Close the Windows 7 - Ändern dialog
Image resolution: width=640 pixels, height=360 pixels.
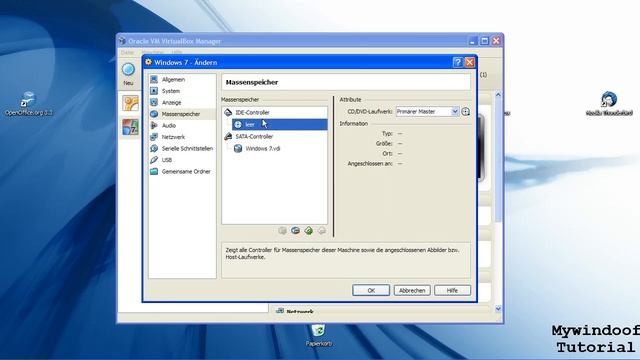pos(469,62)
